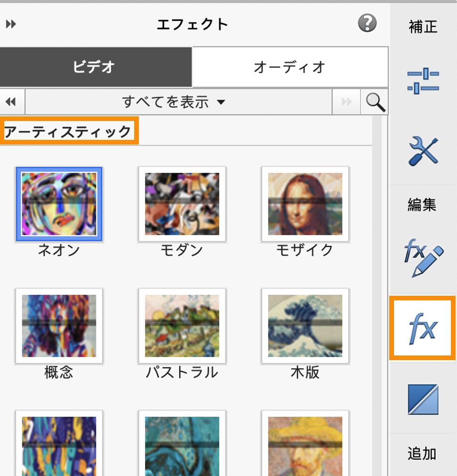Image resolution: width=457 pixels, height=476 pixels.
Task: Select the teal blue painting effect thumbnail
Action: (x=182, y=444)
